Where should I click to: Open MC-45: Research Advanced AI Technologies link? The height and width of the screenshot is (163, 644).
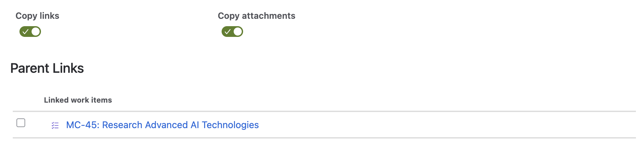tap(162, 125)
